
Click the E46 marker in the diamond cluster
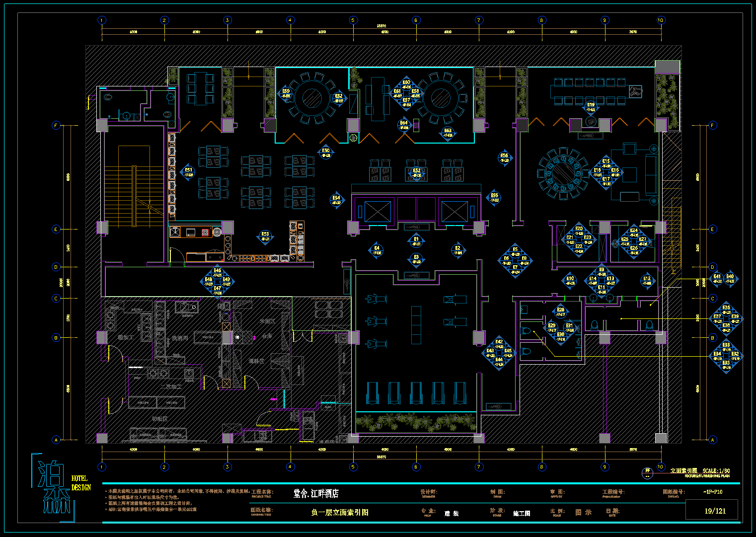218,273
